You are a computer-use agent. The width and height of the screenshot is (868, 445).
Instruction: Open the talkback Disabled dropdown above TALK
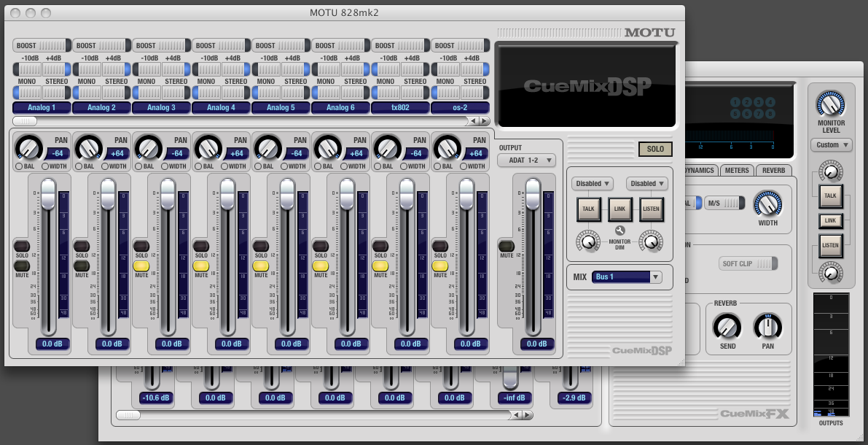593,183
